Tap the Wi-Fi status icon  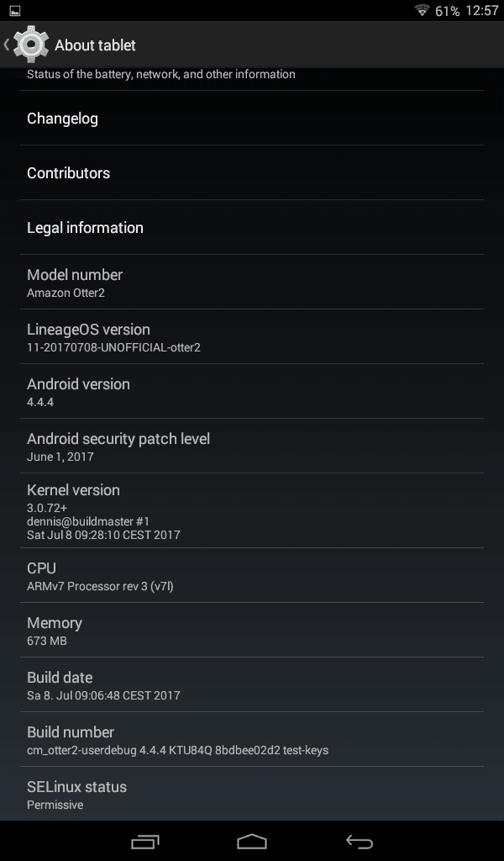point(422,10)
